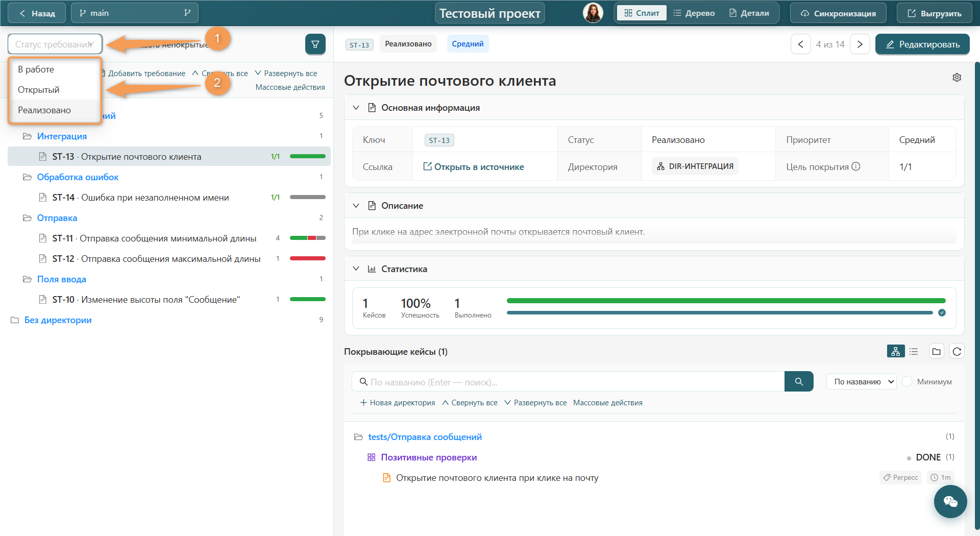Click the Редактировать button
Image resolution: width=980 pixels, height=536 pixels.
(x=922, y=44)
